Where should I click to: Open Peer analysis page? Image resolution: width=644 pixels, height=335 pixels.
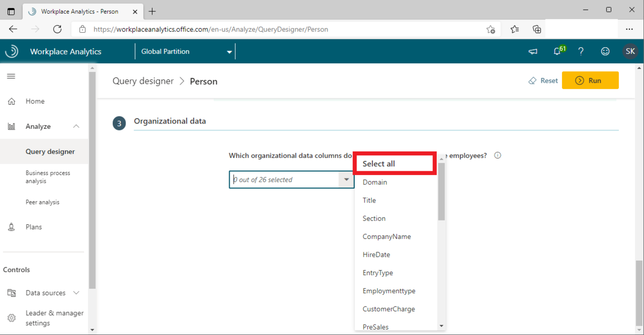tap(42, 202)
